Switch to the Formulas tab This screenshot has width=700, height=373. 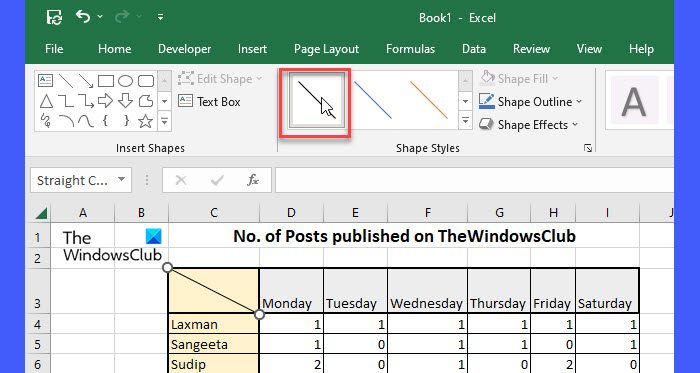[410, 49]
